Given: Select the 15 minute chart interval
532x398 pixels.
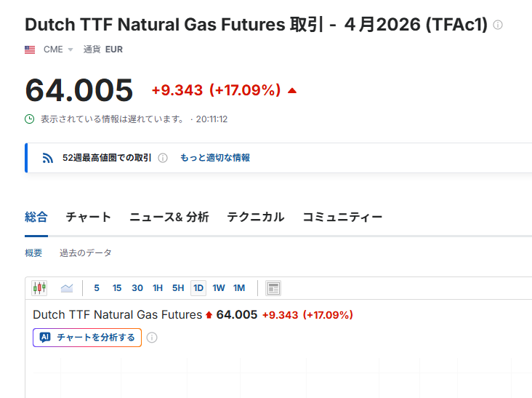Looking at the screenshot, I should pyautogui.click(x=117, y=288).
